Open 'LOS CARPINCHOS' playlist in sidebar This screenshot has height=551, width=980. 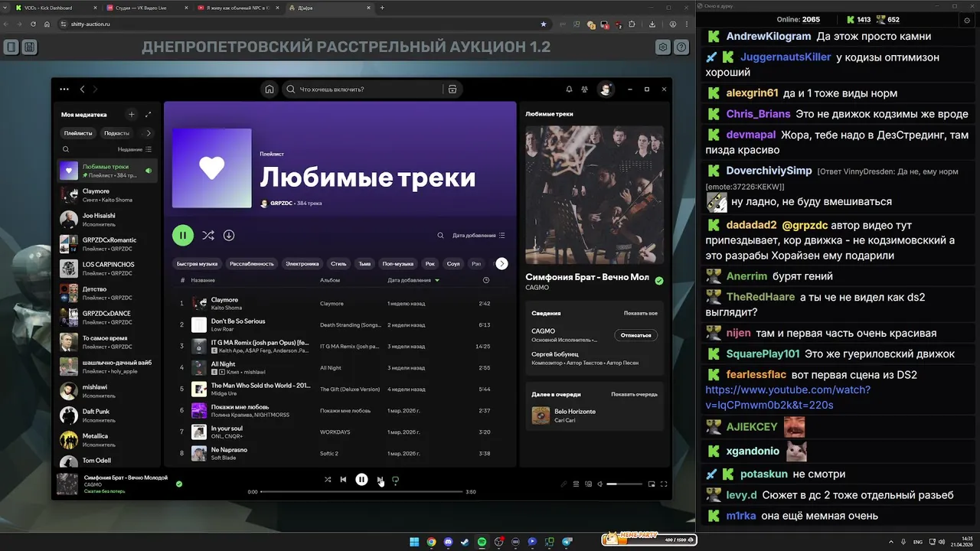[x=107, y=269]
